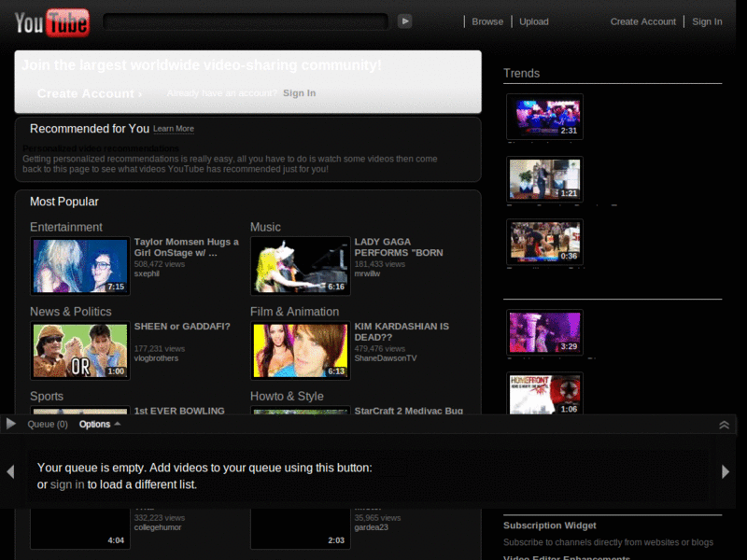Open the Film & Animation category
Image resolution: width=747 pixels, height=560 pixels.
tap(294, 312)
